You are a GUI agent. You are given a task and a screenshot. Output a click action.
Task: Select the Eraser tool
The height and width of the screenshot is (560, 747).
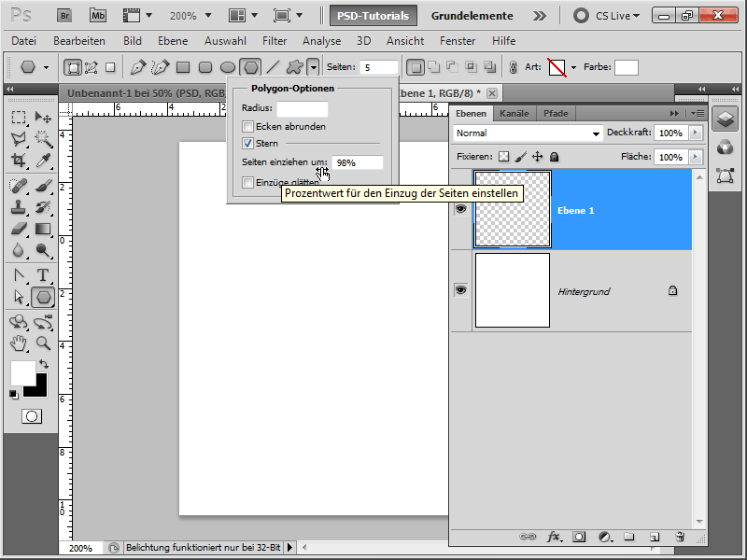pyautogui.click(x=19, y=229)
